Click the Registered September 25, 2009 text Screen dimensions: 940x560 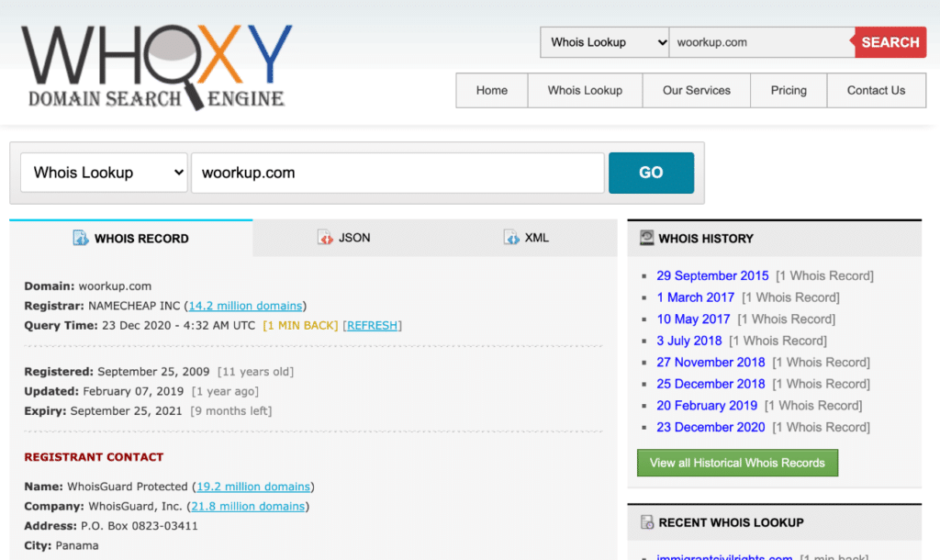117,372
